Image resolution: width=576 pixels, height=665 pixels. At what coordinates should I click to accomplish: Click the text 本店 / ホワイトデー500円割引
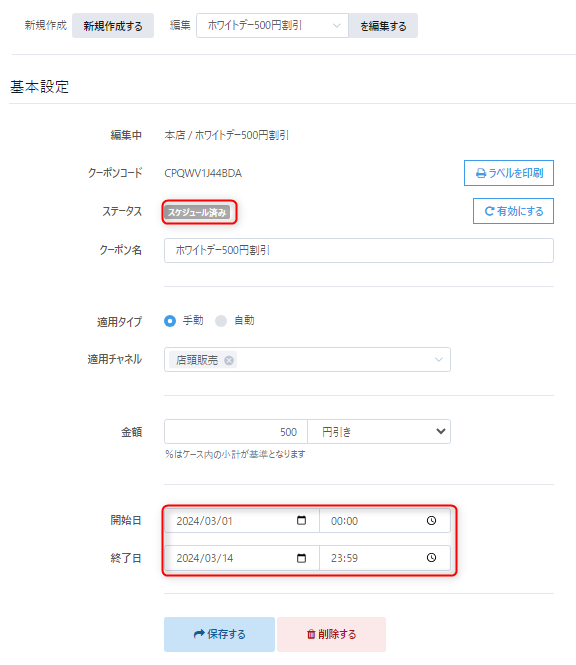(226, 135)
